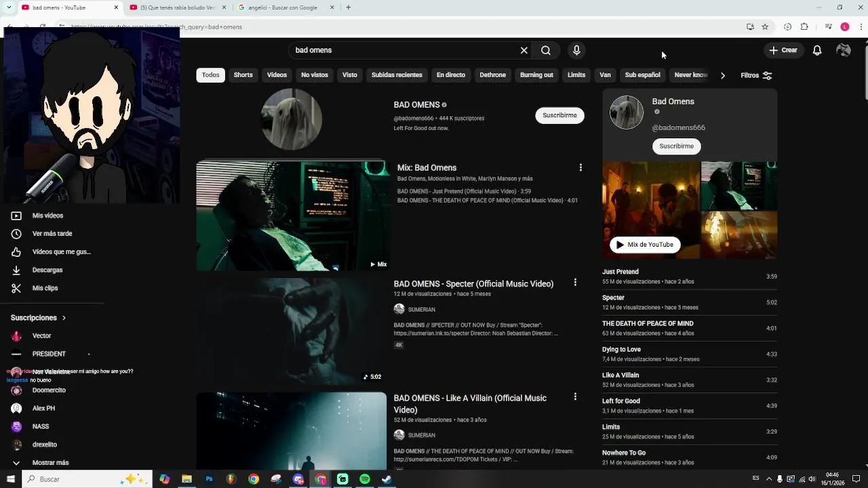The image size is (868, 488).
Task: Open more options for Mix: Bad Omens
Action: 580,167
